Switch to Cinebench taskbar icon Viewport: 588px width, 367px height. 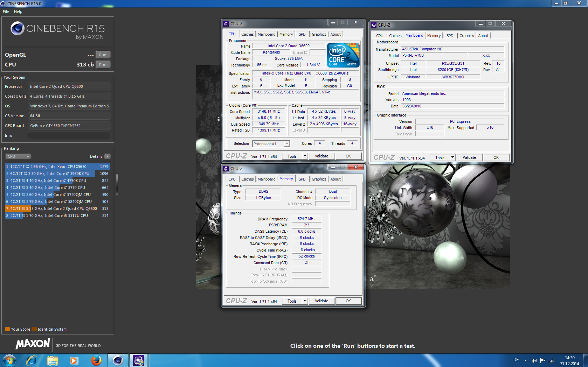[x=118, y=360]
